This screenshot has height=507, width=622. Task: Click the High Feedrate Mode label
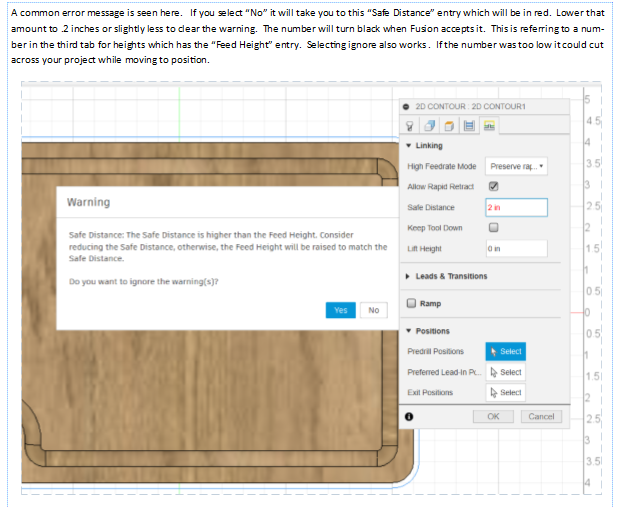[442, 167]
